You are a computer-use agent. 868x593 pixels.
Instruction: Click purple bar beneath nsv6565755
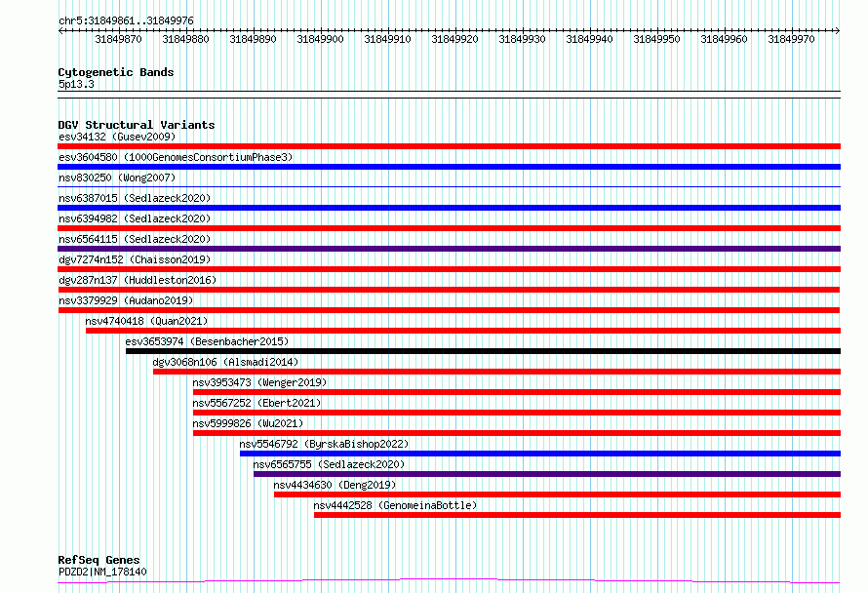pos(547,474)
